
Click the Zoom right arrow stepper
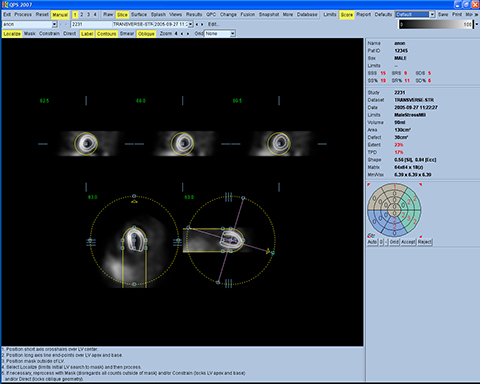point(188,34)
